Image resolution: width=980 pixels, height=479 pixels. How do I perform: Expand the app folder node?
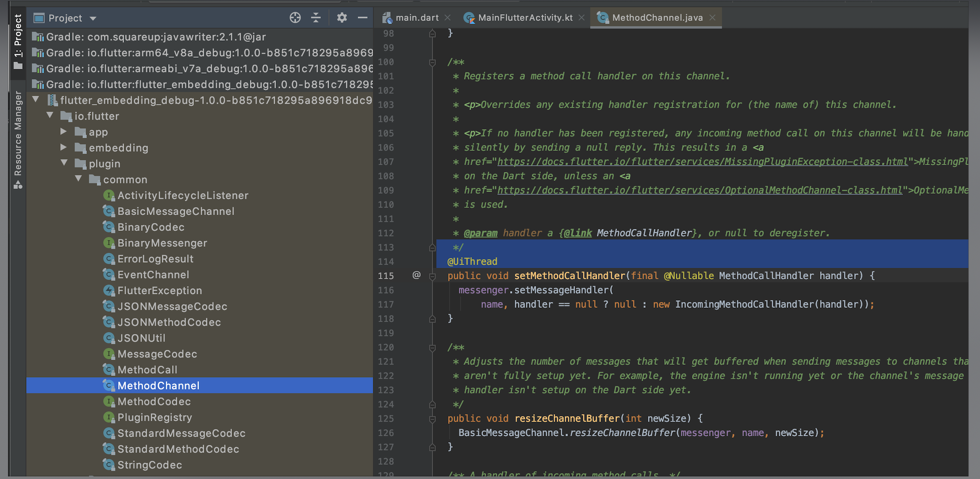click(64, 132)
